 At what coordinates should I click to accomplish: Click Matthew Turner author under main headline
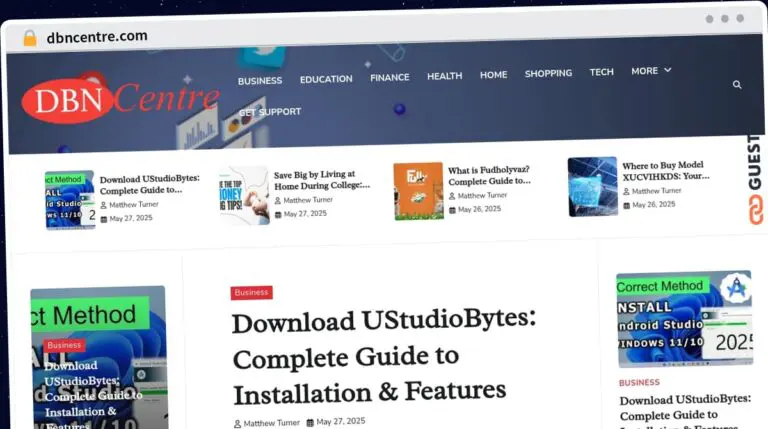[x=270, y=422]
